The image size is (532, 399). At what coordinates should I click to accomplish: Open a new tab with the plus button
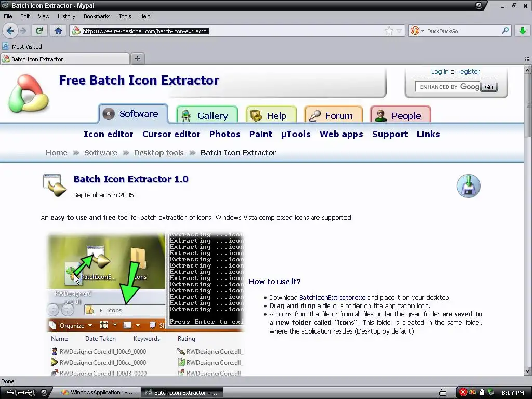(137, 59)
